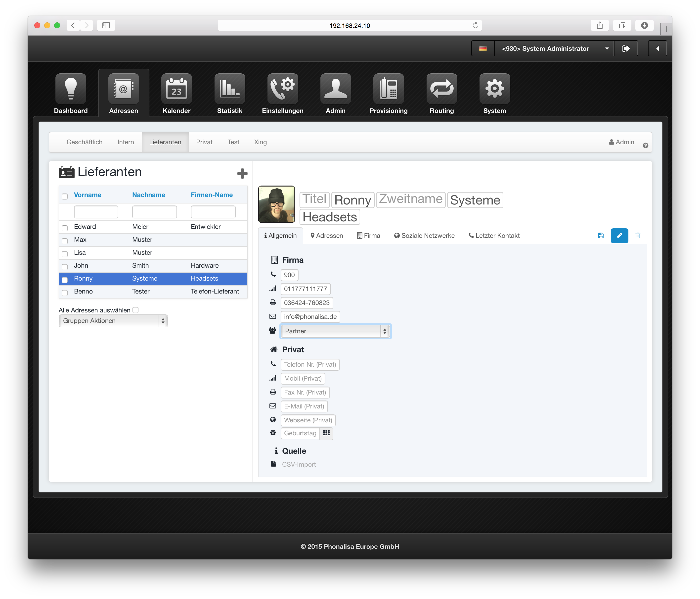Switch to the Xing tab

tap(261, 142)
